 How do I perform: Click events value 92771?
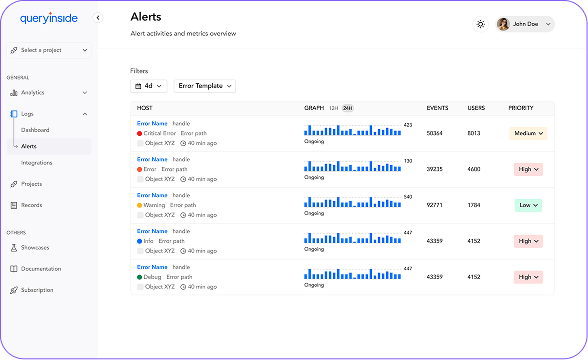click(x=435, y=205)
